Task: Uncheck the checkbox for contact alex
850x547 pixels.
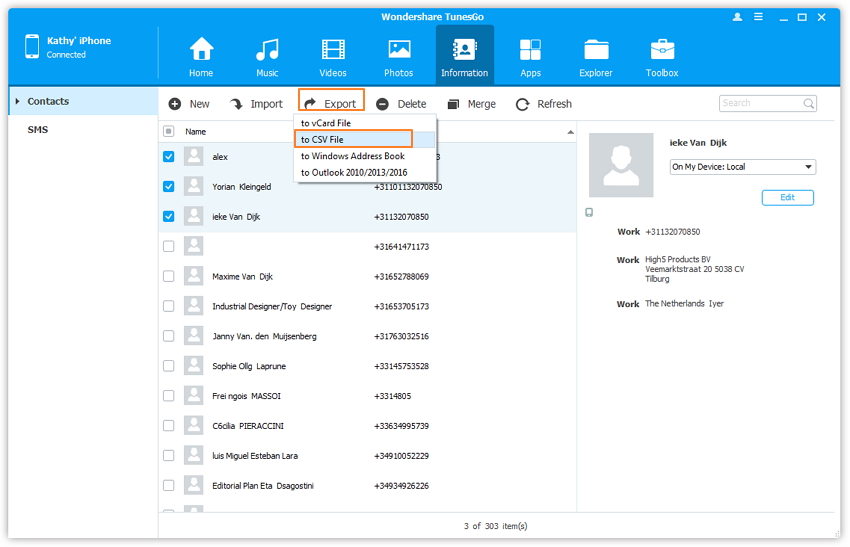Action: [x=168, y=157]
